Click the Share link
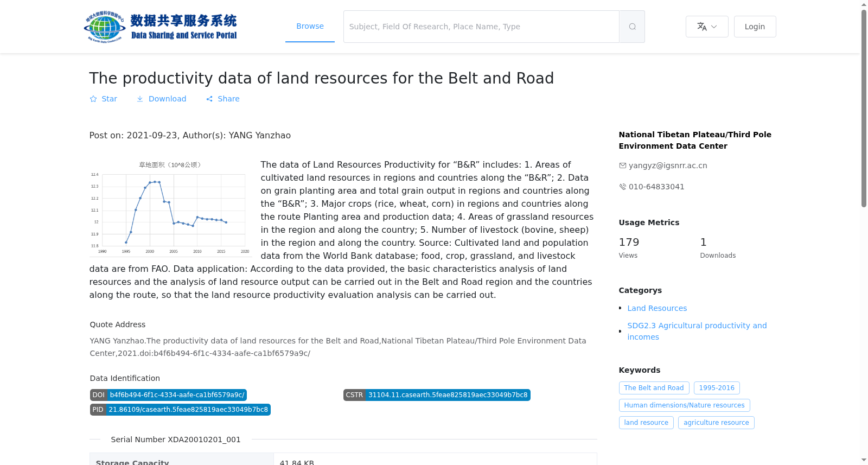The height and width of the screenshot is (465, 868). [x=222, y=99]
